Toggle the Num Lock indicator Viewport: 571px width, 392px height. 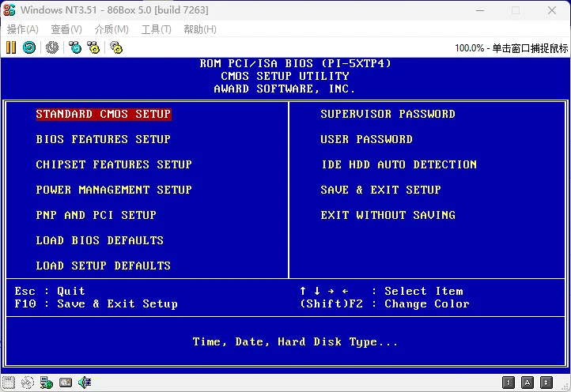[509, 383]
